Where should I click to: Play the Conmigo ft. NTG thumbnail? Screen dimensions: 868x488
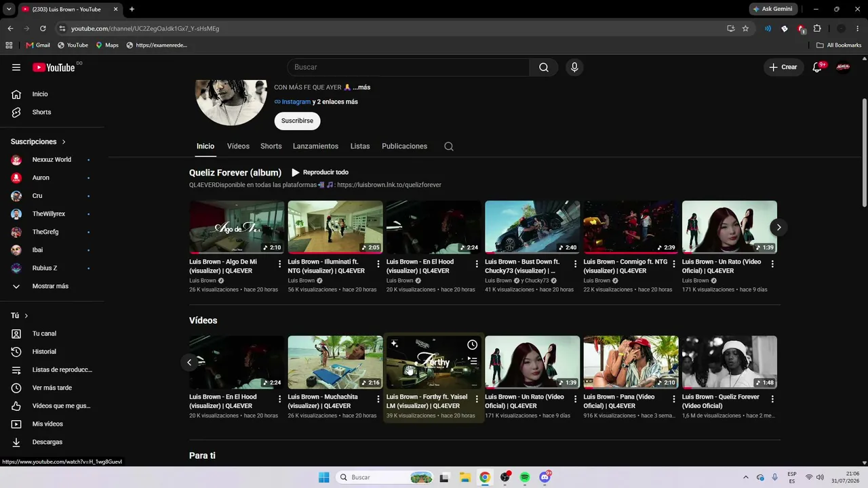pyautogui.click(x=631, y=227)
